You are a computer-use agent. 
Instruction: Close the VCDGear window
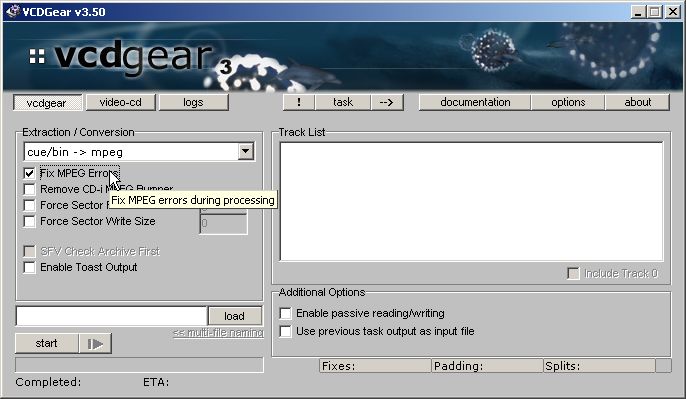672,12
